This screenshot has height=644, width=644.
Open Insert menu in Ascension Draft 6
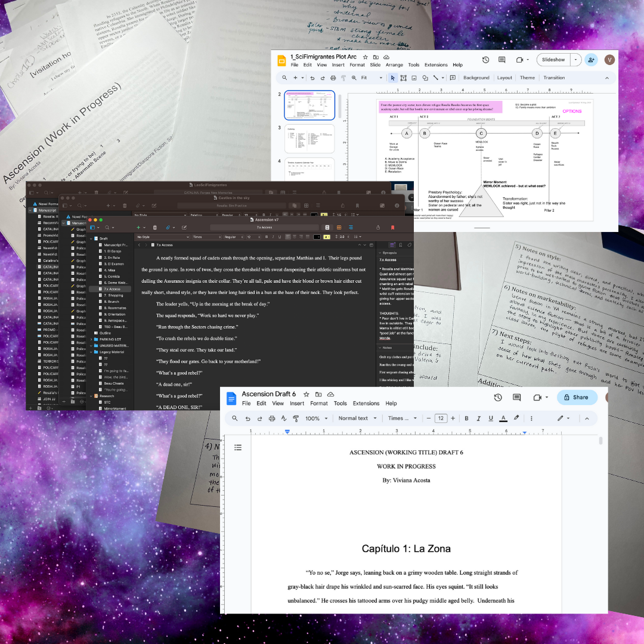(296, 403)
